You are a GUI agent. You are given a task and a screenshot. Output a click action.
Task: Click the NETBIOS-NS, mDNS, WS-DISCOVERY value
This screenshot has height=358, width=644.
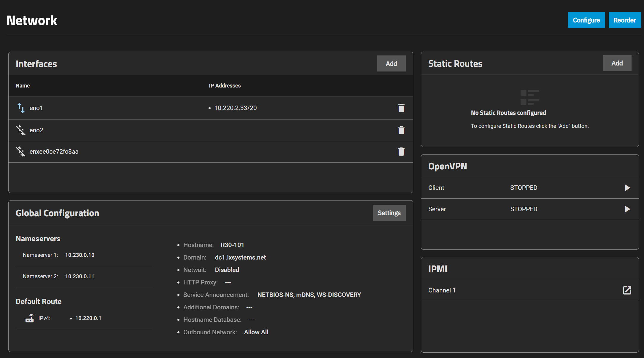(x=309, y=295)
